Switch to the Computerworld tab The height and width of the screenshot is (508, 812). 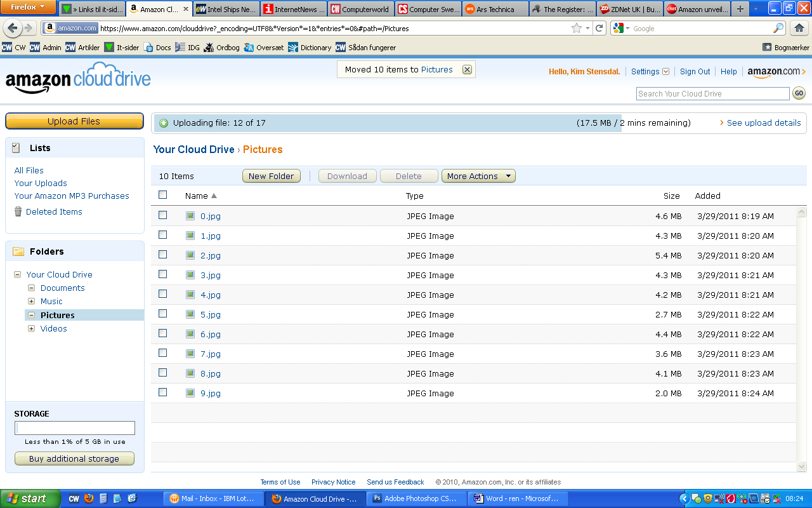360,9
